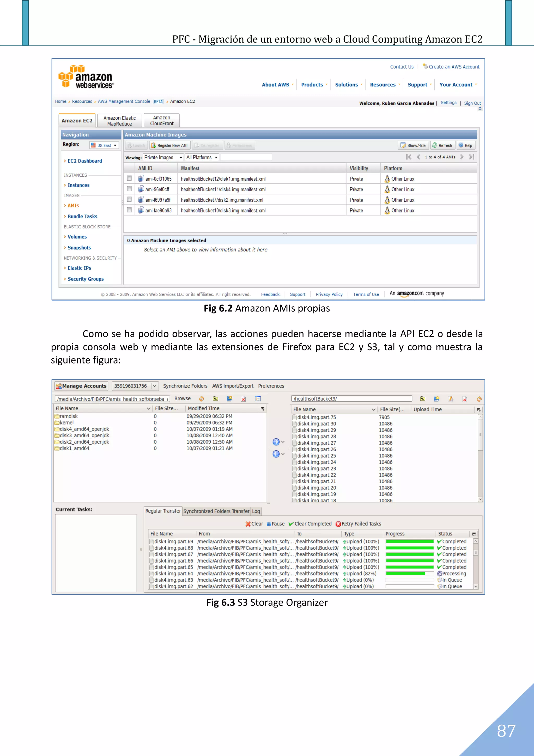Click the remote pane up-folder icon

pyautogui.click(x=422, y=399)
